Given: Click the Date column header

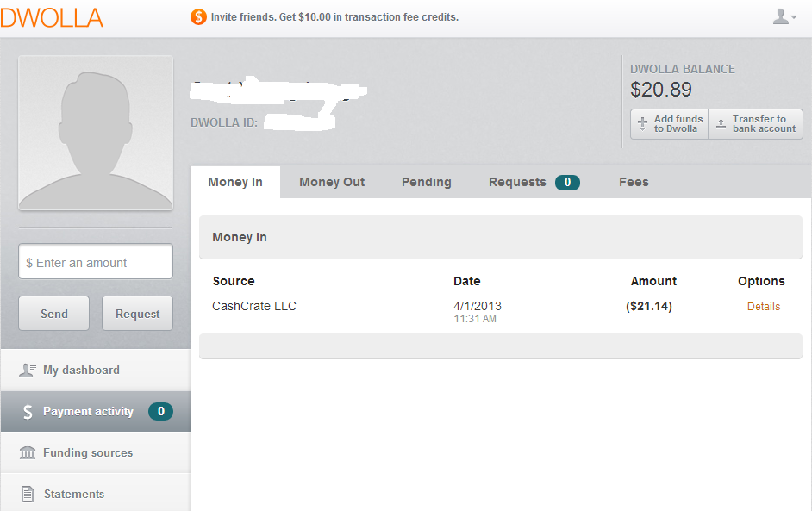Looking at the screenshot, I should click(467, 281).
